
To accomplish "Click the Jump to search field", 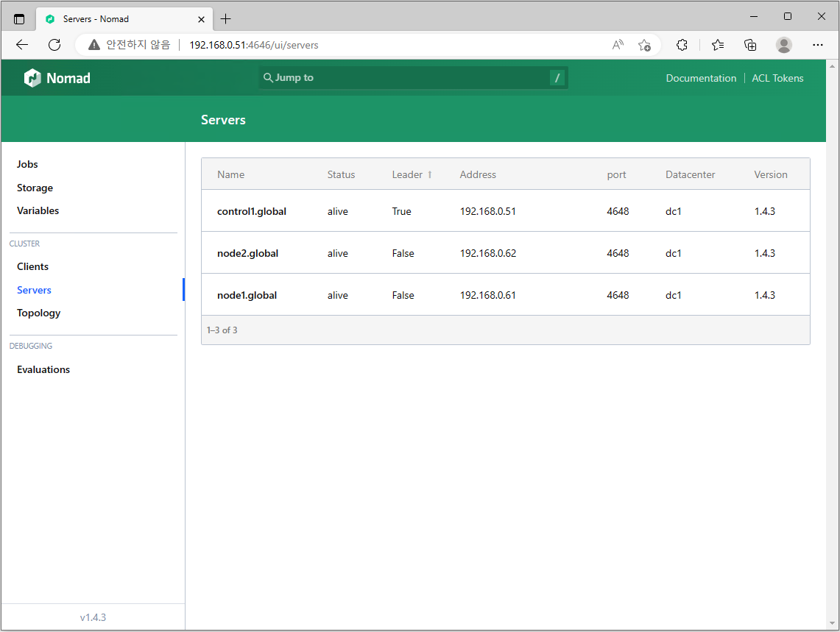I will (x=413, y=78).
